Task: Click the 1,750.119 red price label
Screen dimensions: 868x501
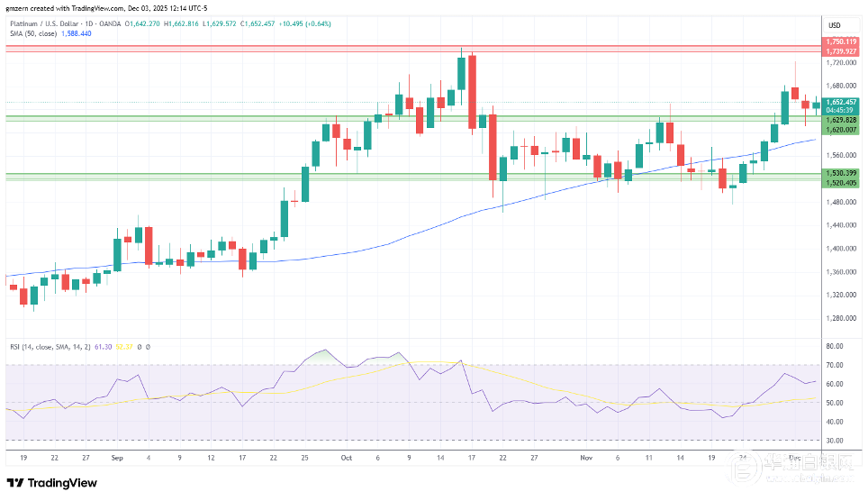Action: pos(840,41)
